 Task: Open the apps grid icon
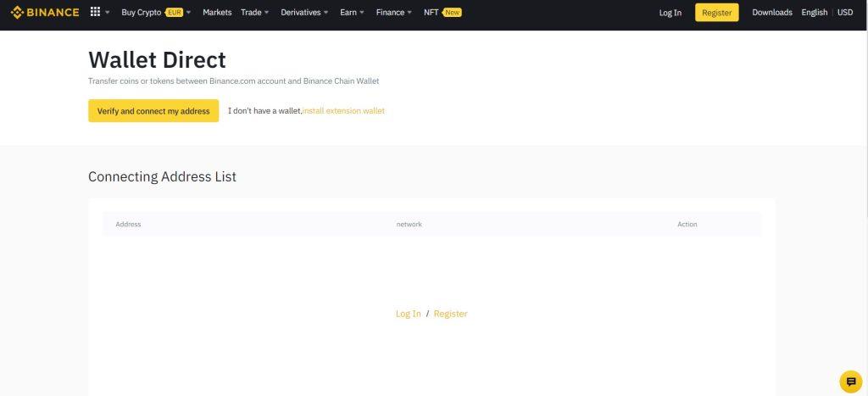click(95, 12)
